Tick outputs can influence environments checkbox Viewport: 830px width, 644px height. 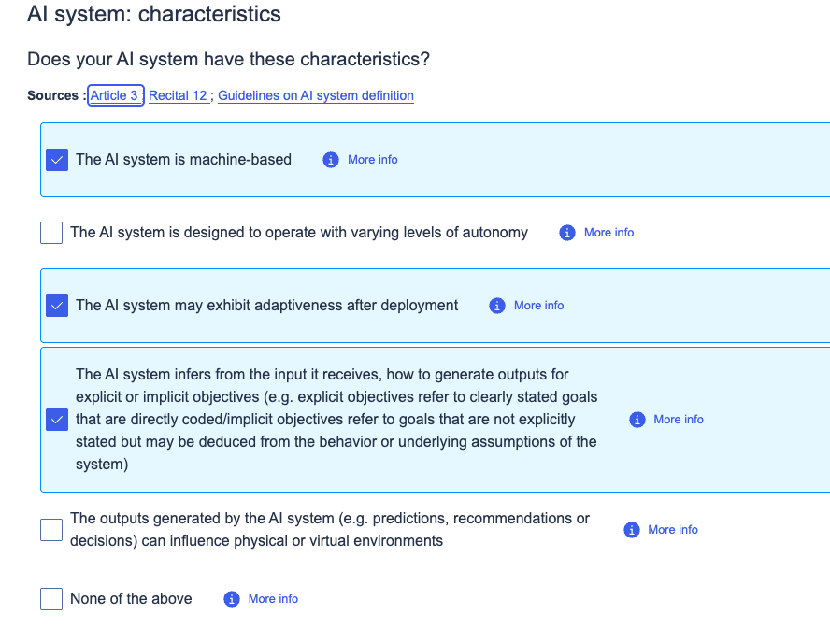pyautogui.click(x=51, y=530)
